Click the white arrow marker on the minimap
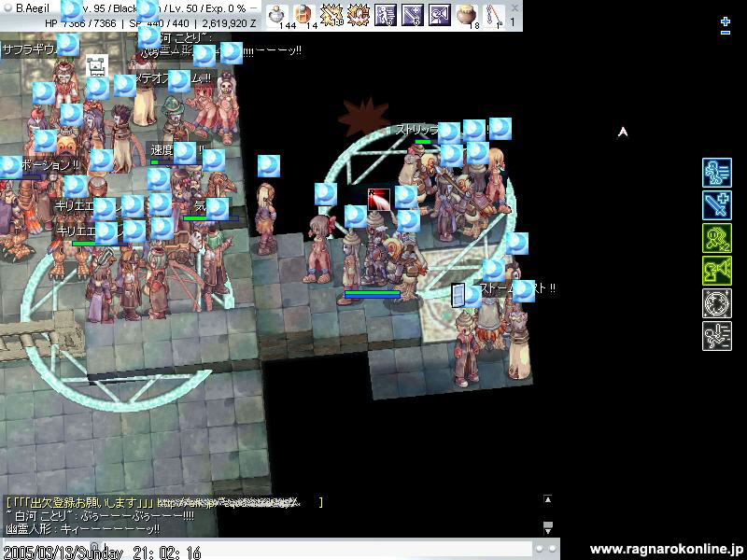Viewport: 747px width, 560px height. pyautogui.click(x=623, y=133)
